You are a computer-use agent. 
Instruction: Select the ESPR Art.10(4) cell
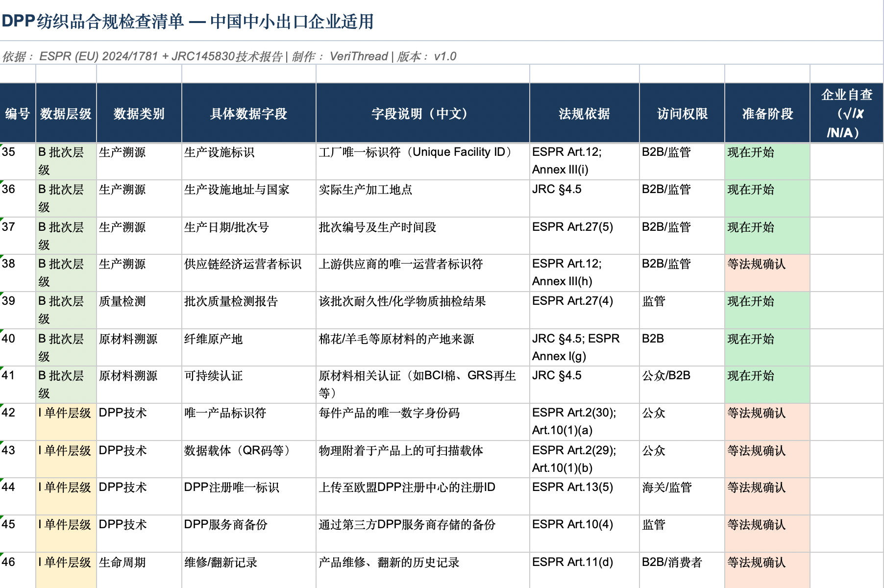coord(585,534)
